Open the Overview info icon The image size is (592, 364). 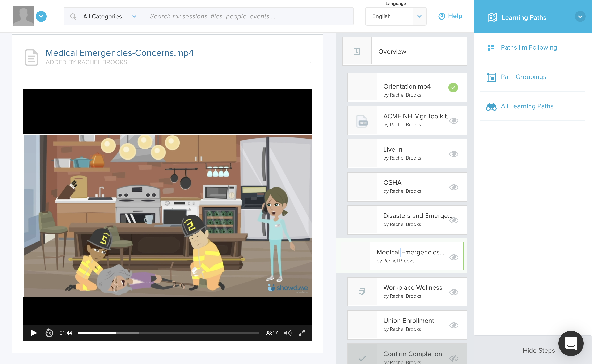click(x=356, y=51)
